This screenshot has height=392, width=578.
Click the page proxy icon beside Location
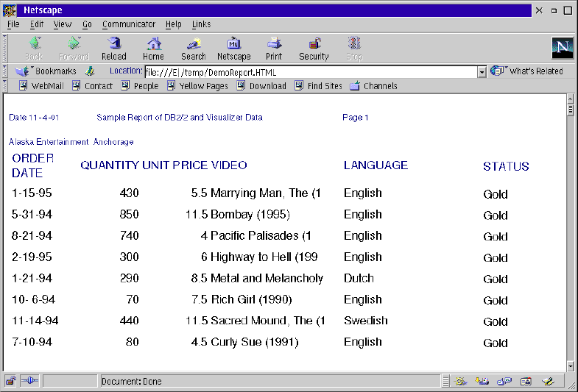(x=90, y=71)
